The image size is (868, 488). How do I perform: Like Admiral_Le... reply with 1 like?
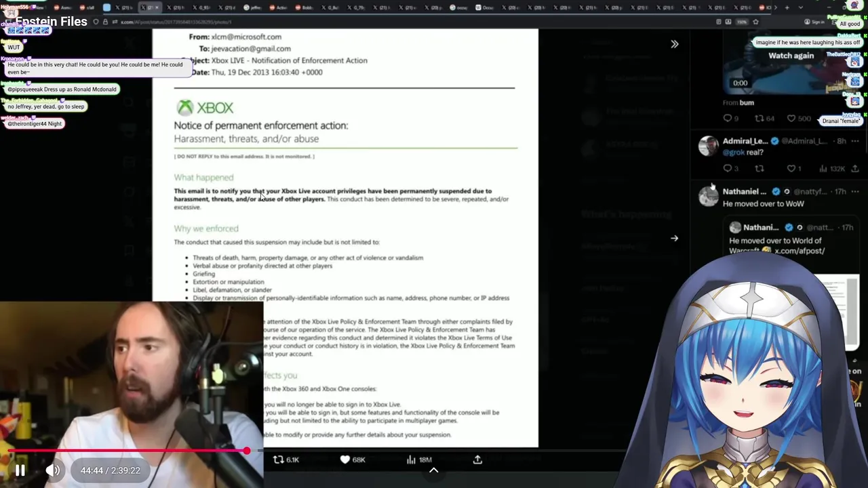pos(794,168)
